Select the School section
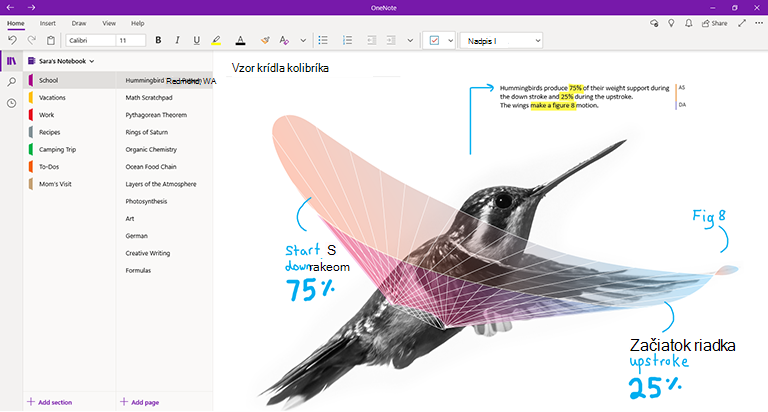 click(x=70, y=80)
